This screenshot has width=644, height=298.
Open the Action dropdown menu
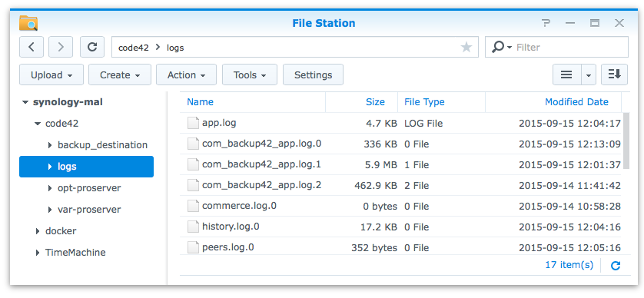tap(187, 74)
